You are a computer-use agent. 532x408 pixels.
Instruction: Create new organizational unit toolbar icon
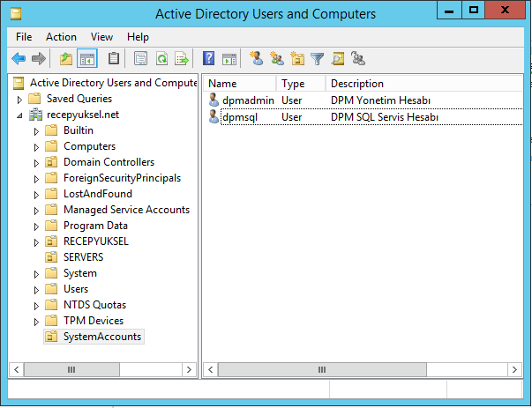(x=297, y=58)
